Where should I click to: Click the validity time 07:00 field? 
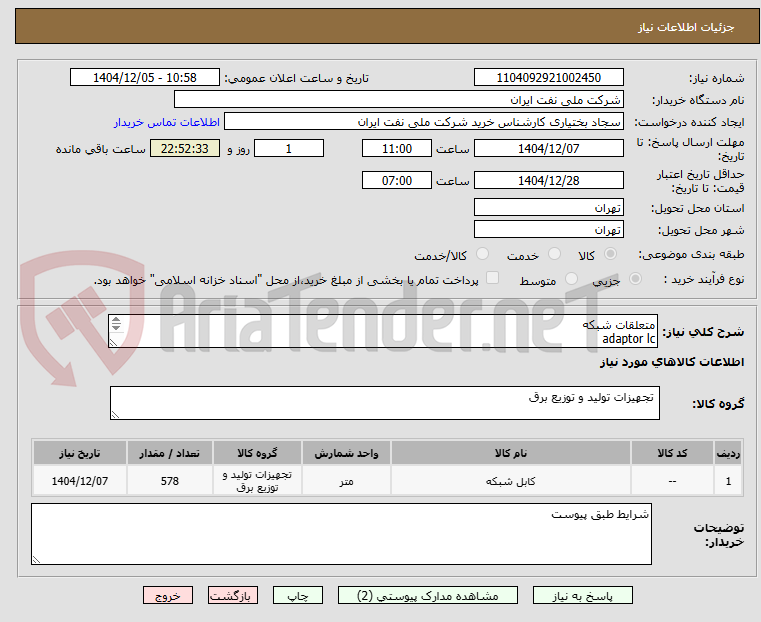pos(397,180)
